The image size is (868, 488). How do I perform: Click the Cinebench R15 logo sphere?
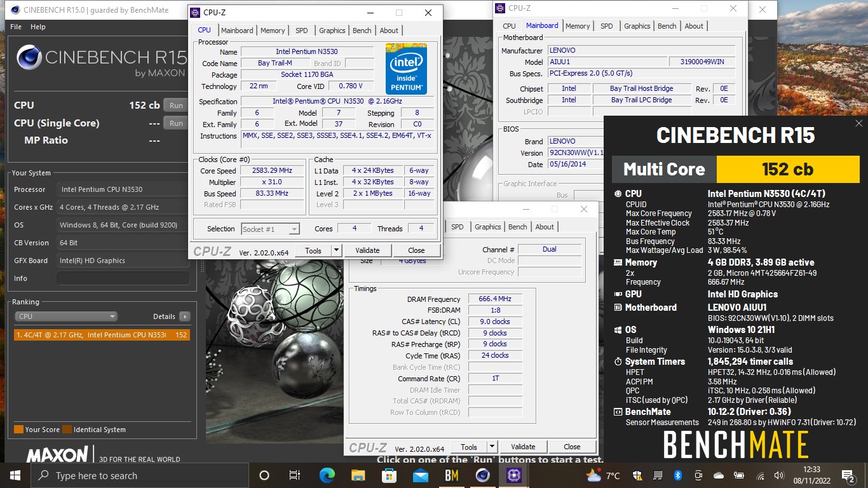pyautogui.click(x=29, y=58)
